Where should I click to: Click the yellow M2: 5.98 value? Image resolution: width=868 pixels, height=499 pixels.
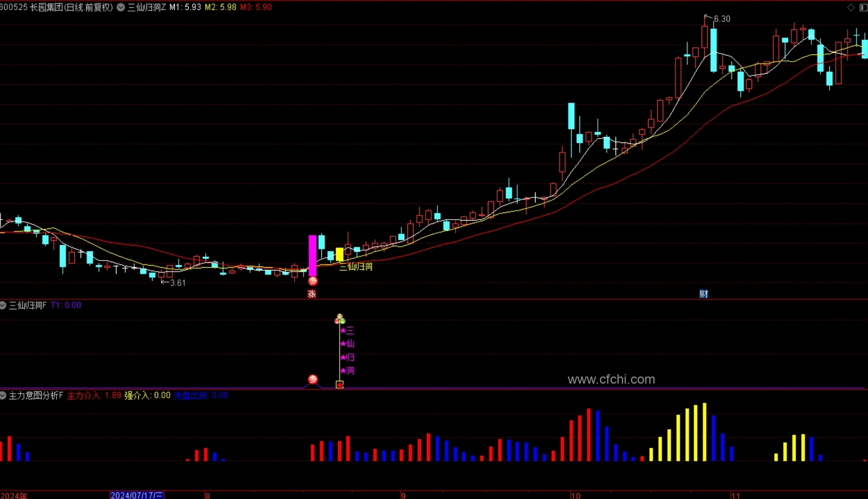(x=220, y=7)
